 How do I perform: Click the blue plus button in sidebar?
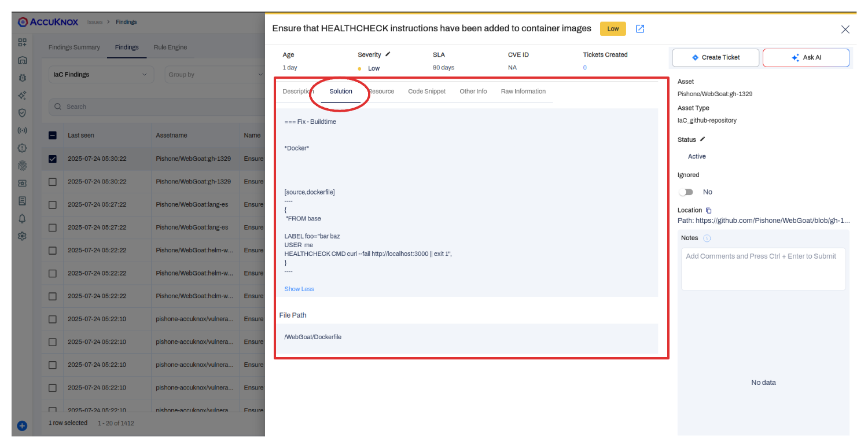22,426
